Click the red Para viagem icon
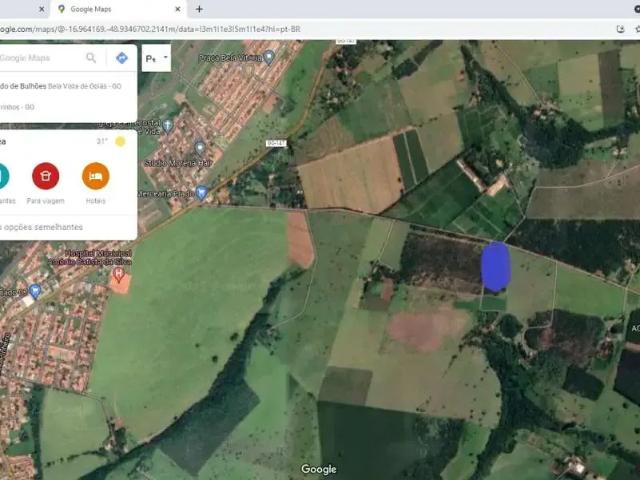Viewport: 640px width, 480px height. (45, 176)
